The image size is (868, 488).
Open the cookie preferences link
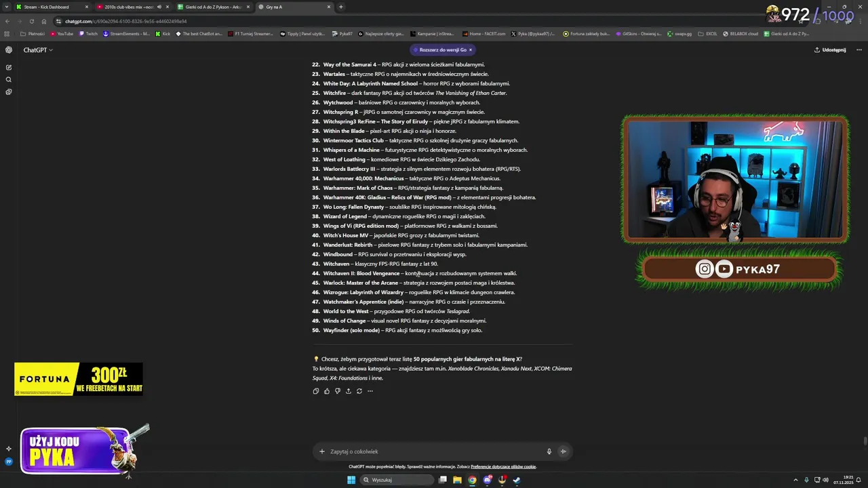(503, 466)
